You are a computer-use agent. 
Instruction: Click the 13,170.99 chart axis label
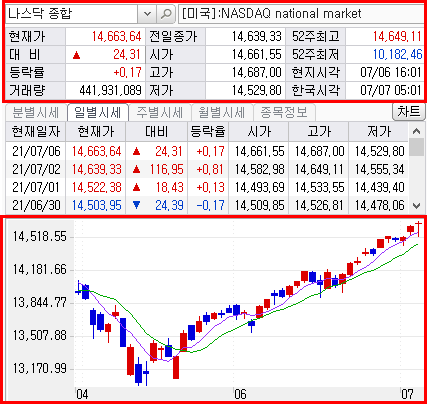(x=40, y=368)
